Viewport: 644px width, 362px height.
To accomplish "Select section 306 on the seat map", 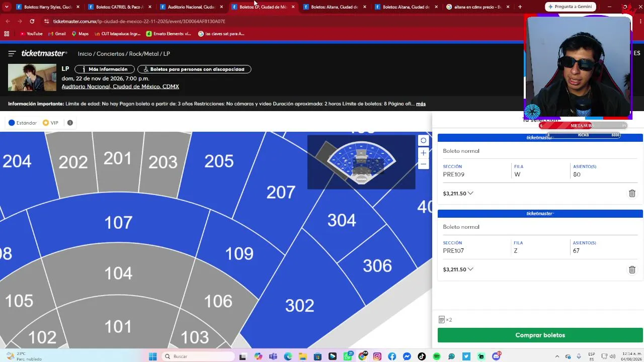I will [x=377, y=265].
